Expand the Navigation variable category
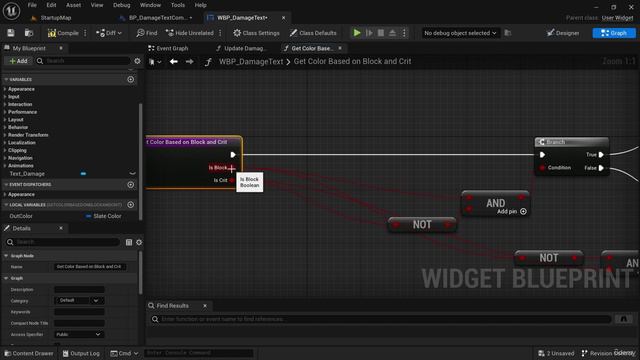Viewport: 640px width, 360px height. click(5, 158)
